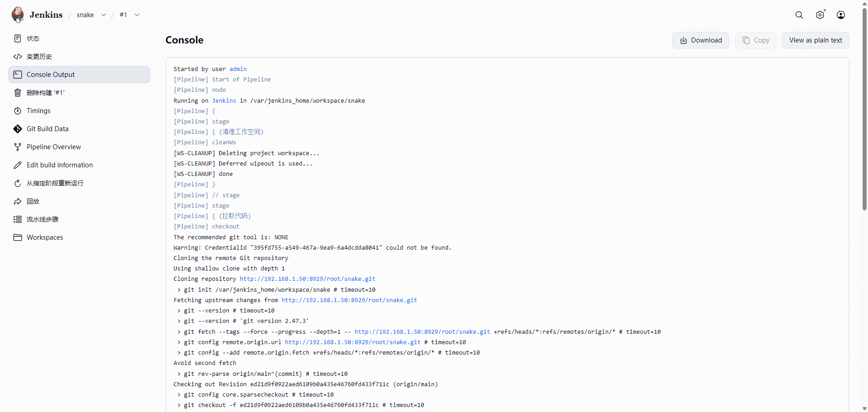
Task: Open Pipeline Overview in the sidebar
Action: pyautogui.click(x=79, y=147)
